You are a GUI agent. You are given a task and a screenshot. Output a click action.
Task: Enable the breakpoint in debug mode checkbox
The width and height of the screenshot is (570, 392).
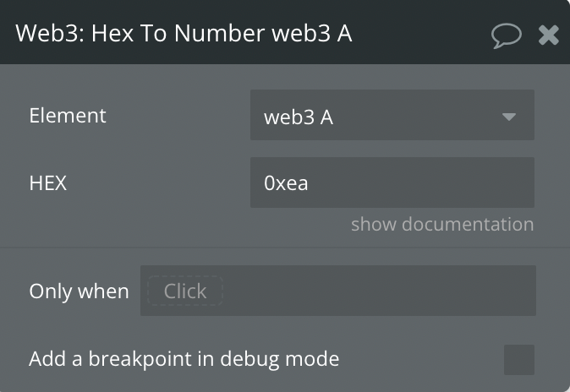click(x=518, y=359)
